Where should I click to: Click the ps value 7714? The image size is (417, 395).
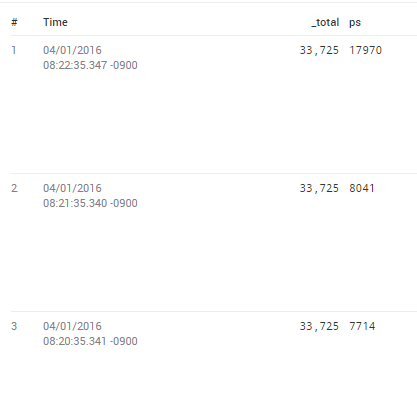tap(362, 326)
